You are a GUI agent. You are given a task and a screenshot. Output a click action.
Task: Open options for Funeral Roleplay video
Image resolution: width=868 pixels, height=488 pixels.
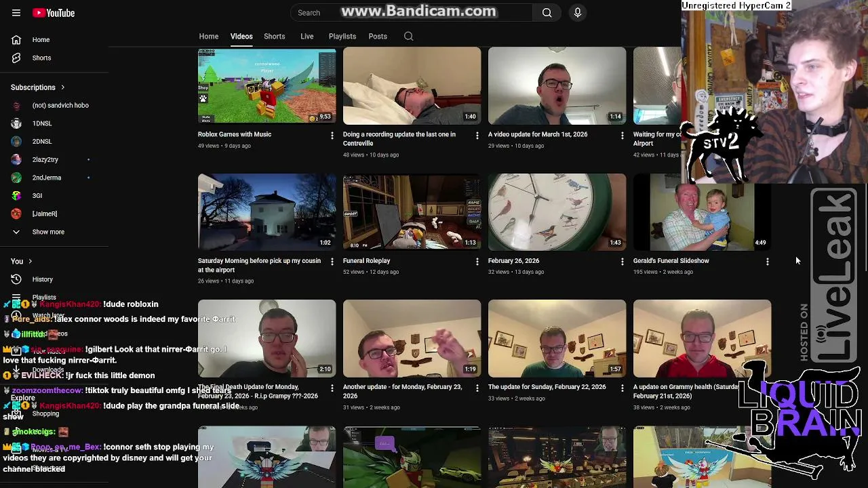click(x=477, y=262)
